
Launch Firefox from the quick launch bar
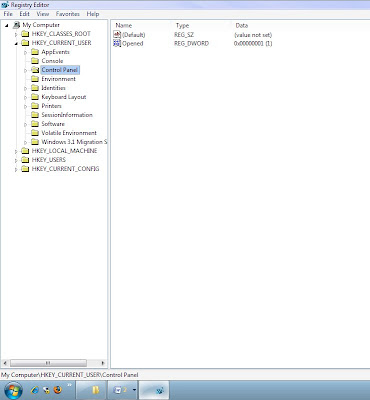pos(58,390)
